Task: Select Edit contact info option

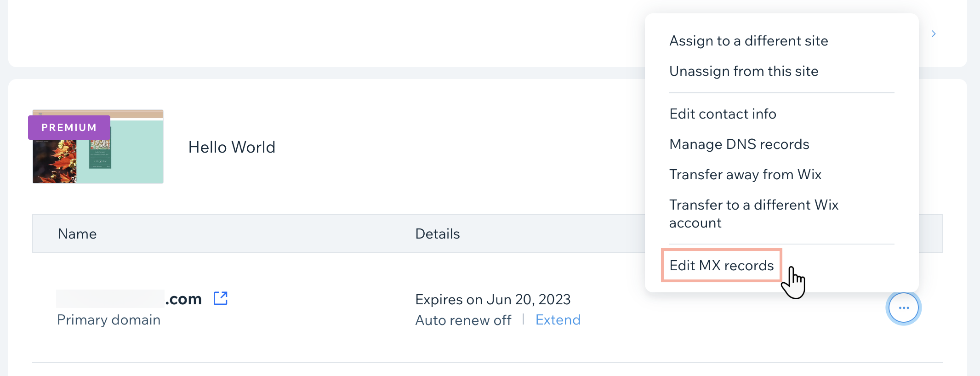Action: (x=723, y=114)
